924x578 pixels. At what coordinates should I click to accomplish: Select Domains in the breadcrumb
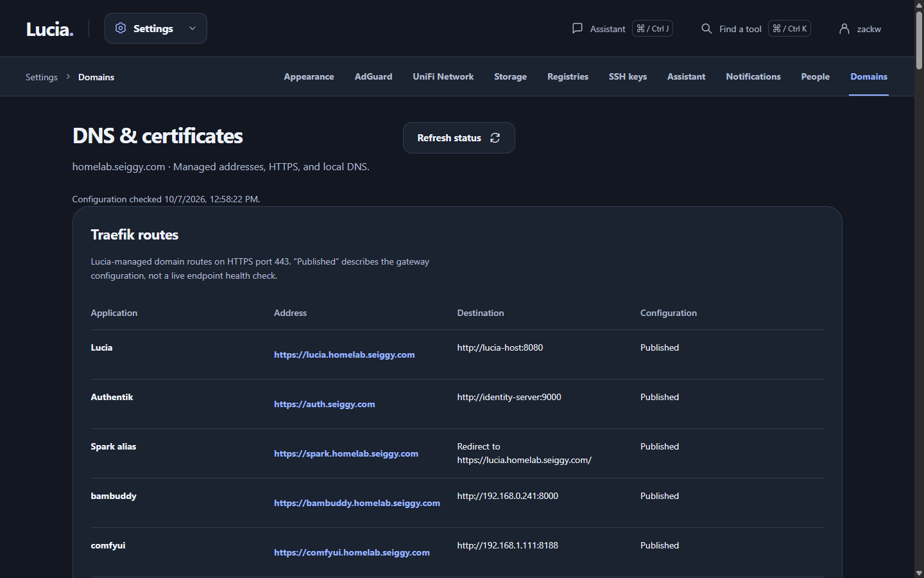96,77
